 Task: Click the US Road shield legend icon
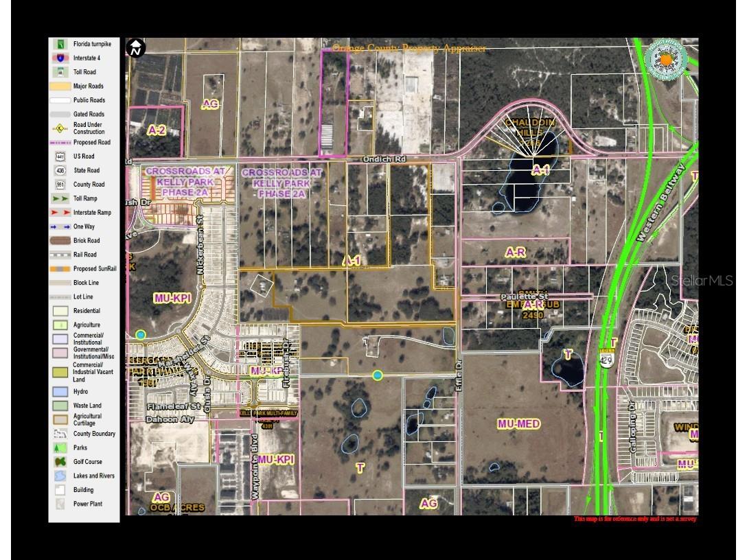click(60, 156)
